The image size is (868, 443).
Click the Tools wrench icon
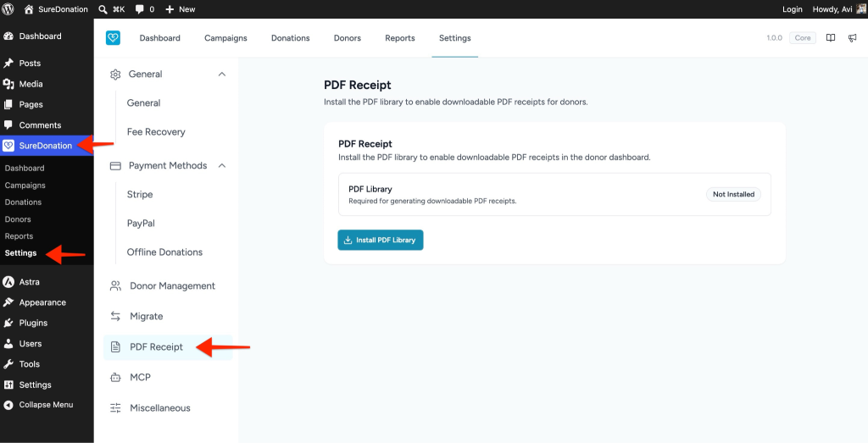click(8, 364)
